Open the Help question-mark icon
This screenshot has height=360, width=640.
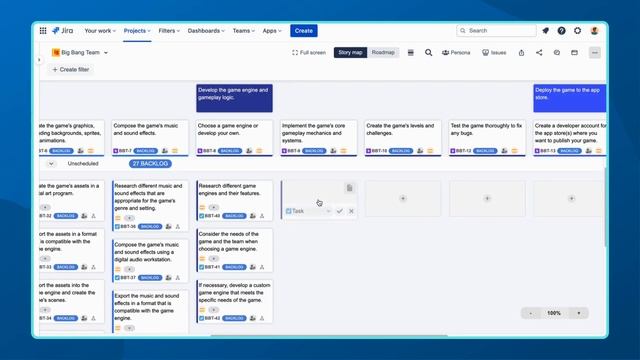[x=562, y=31]
